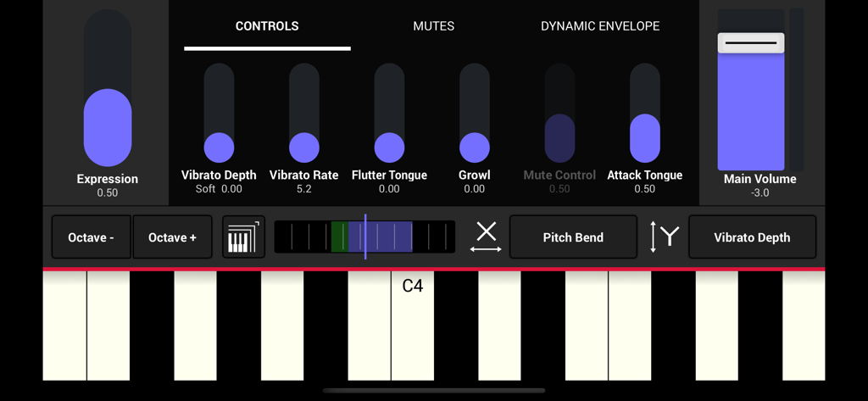Screen dimensions: 868x401
Task: Click the Vibrato Rate slider knob
Action: pos(304,148)
